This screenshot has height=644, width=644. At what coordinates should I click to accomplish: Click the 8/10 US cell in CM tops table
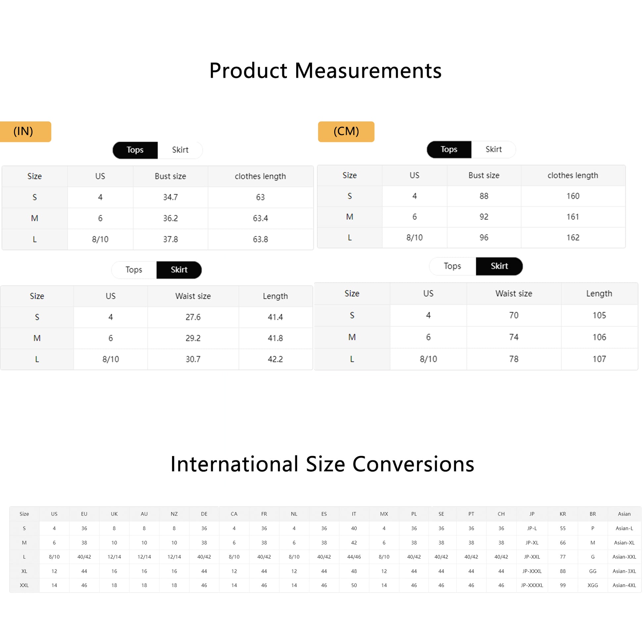point(414,238)
